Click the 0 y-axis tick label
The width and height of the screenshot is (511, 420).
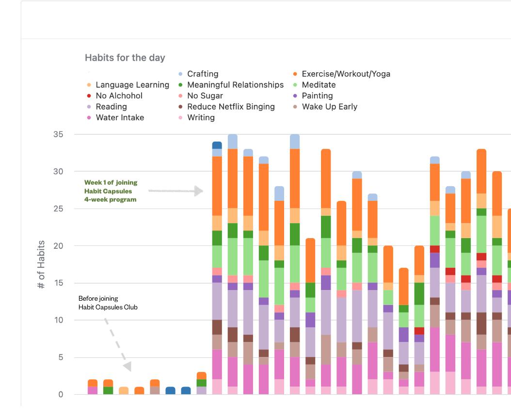pos(61,395)
